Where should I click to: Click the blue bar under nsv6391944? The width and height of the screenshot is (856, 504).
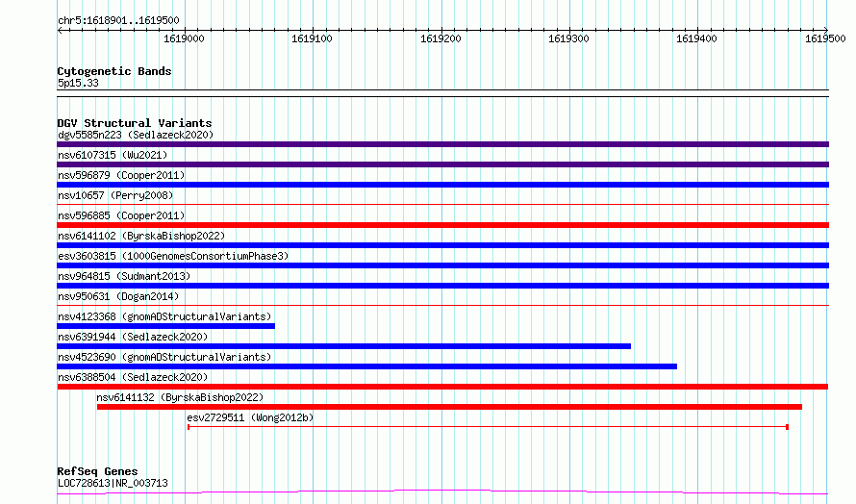[x=344, y=346]
